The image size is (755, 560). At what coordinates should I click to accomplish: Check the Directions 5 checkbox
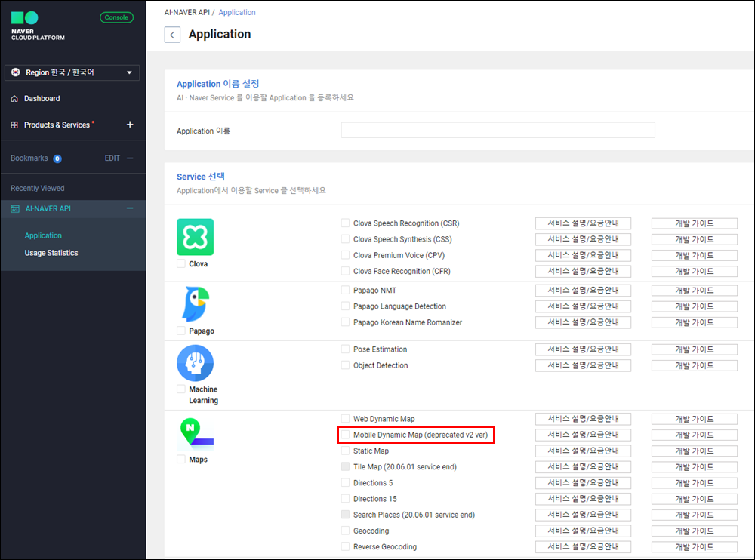pyautogui.click(x=345, y=482)
